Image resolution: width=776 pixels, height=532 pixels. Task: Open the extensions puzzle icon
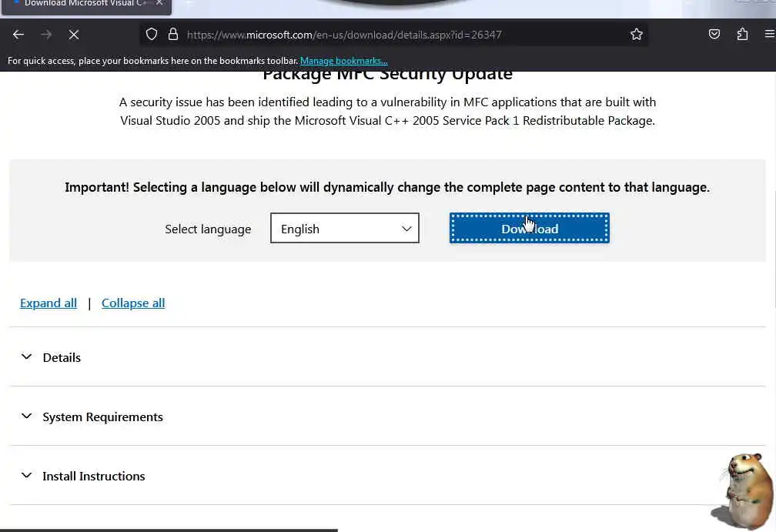[742, 34]
